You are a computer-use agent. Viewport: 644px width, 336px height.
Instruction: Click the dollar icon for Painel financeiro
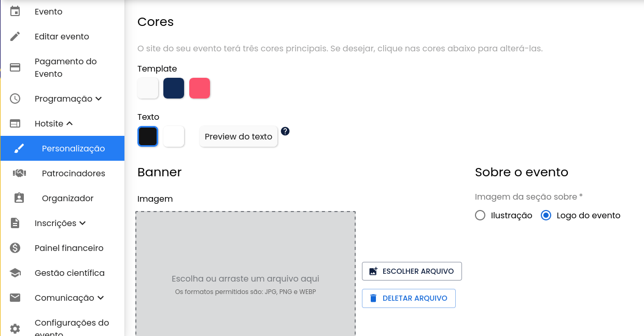[x=15, y=248]
